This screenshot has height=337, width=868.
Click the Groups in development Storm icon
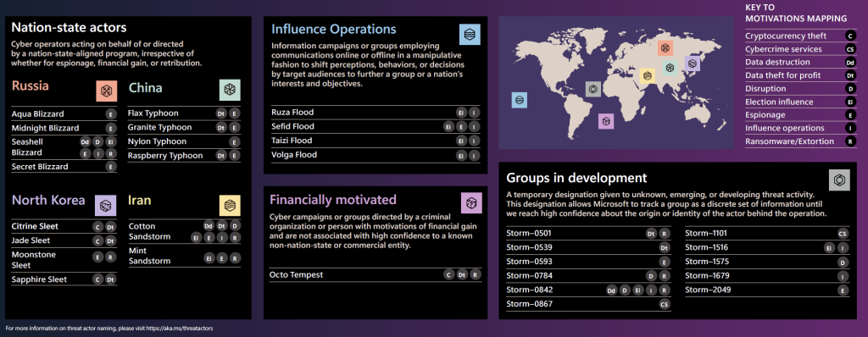[839, 180]
